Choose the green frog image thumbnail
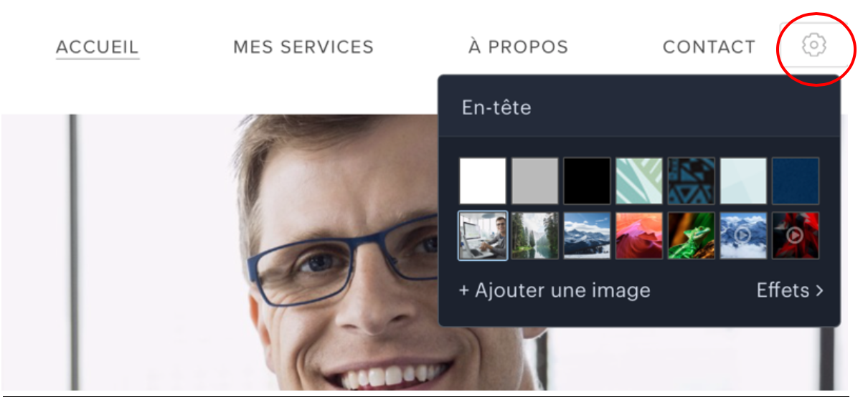This screenshot has height=397, width=868. (692, 235)
